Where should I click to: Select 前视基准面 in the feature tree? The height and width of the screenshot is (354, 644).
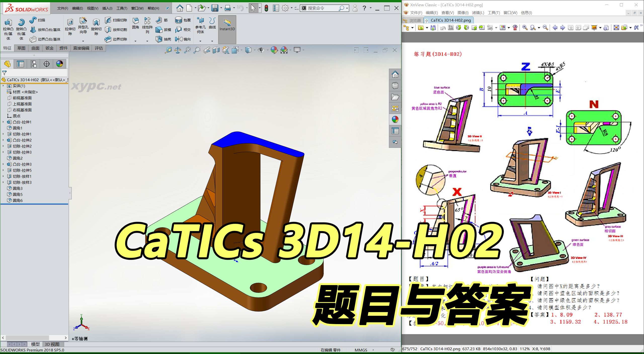(22, 98)
